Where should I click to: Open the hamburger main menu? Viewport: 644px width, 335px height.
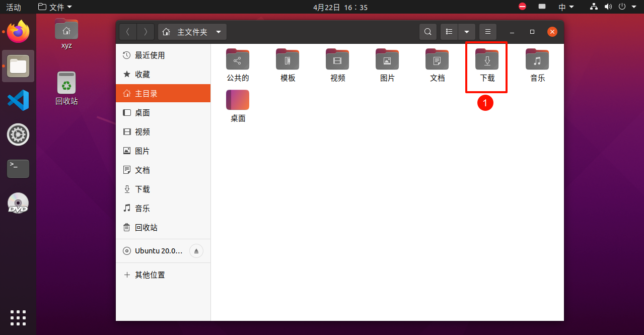(487, 32)
